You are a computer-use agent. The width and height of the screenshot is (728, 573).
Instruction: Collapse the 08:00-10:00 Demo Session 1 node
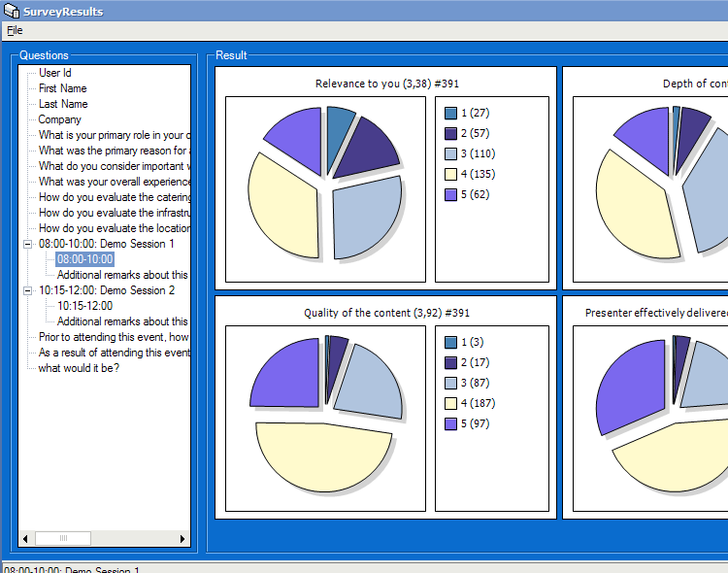(x=28, y=244)
